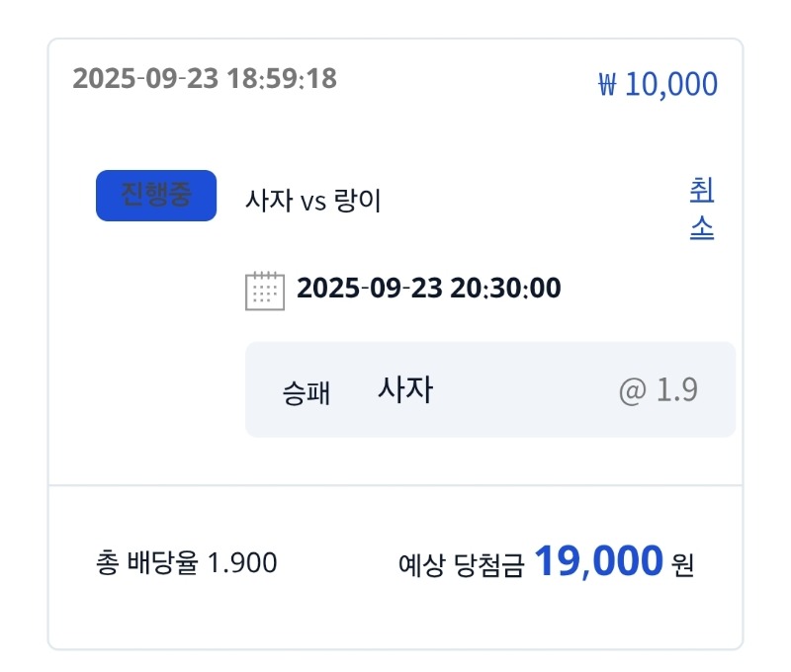The width and height of the screenshot is (791, 672).
Task: Click the 승패 bet type label
Action: pyautogui.click(x=307, y=392)
